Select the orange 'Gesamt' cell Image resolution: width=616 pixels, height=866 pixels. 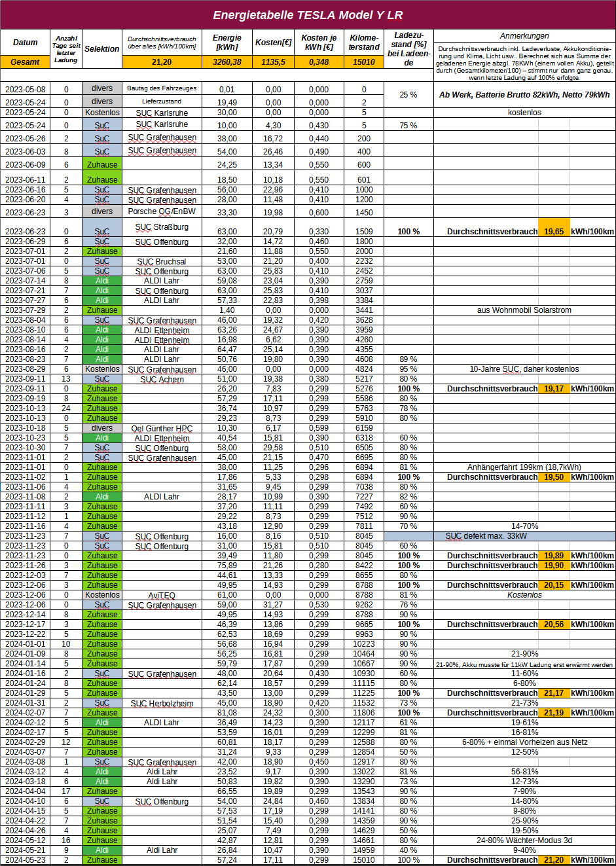26,62
